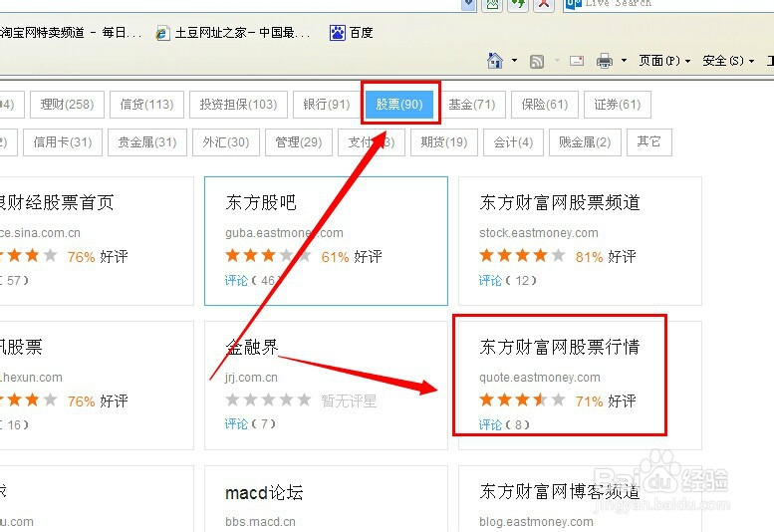Open 东方财富网股票行情 site title

pyautogui.click(x=559, y=347)
